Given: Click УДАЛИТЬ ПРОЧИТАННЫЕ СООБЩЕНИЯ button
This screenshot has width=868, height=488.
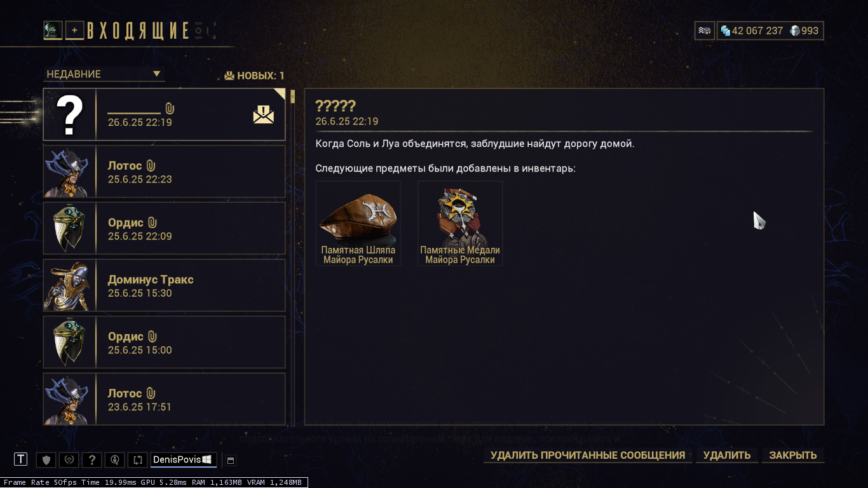Looking at the screenshot, I should [x=588, y=455].
